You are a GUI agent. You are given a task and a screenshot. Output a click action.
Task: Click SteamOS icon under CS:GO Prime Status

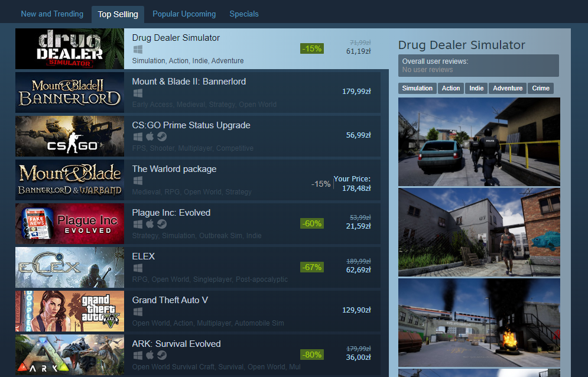161,136
